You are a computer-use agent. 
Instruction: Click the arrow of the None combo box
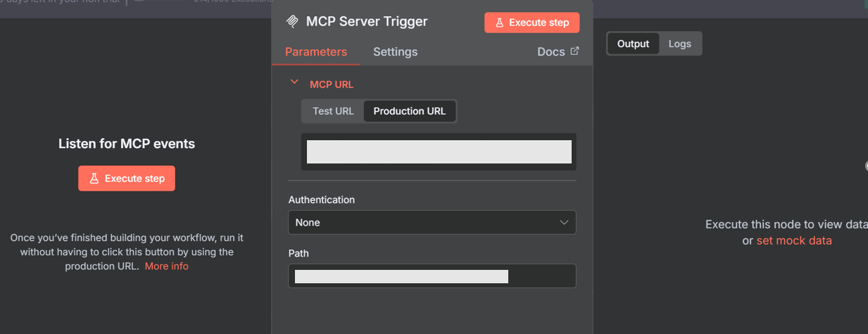[x=564, y=223]
